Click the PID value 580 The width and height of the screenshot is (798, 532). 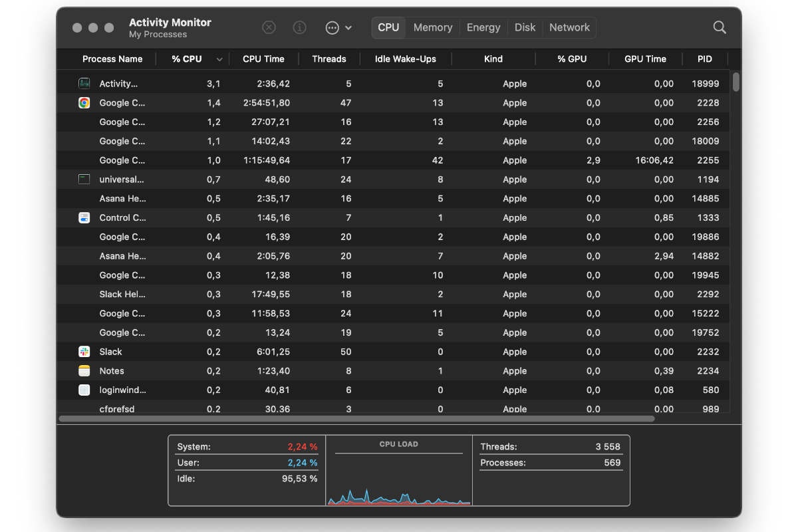click(x=711, y=390)
